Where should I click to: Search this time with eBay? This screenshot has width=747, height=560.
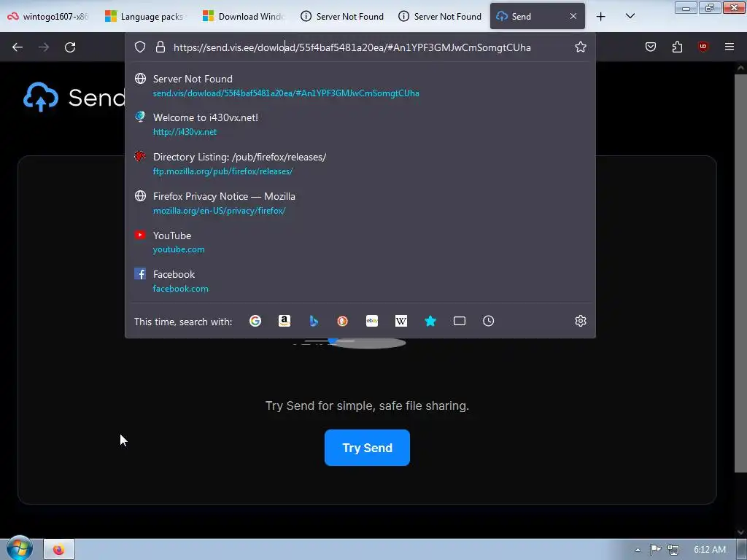(x=372, y=321)
